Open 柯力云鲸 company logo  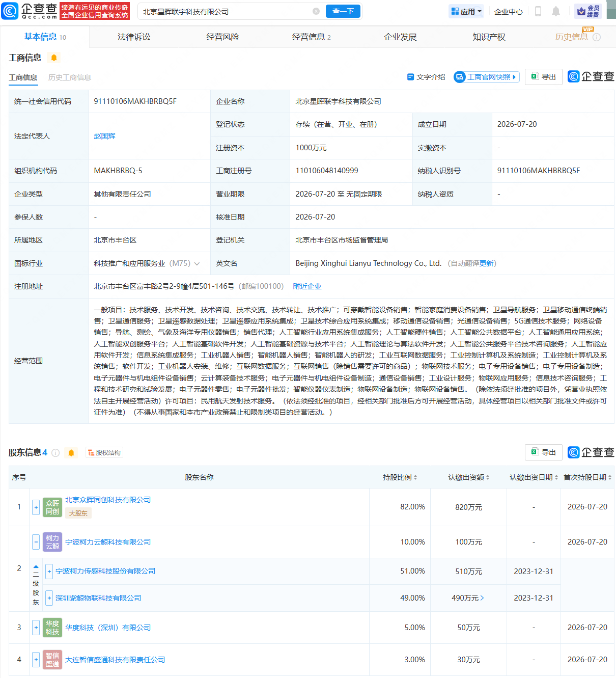coord(52,542)
